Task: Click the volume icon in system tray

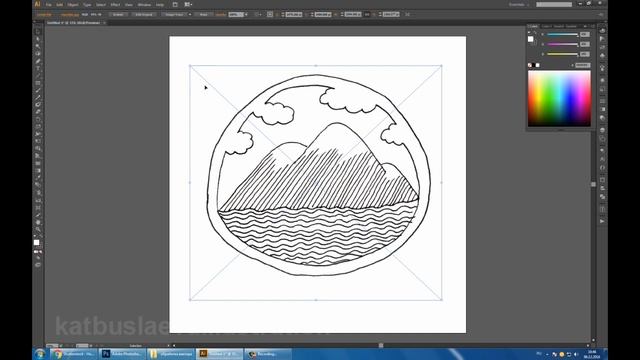Action: [x=576, y=354]
